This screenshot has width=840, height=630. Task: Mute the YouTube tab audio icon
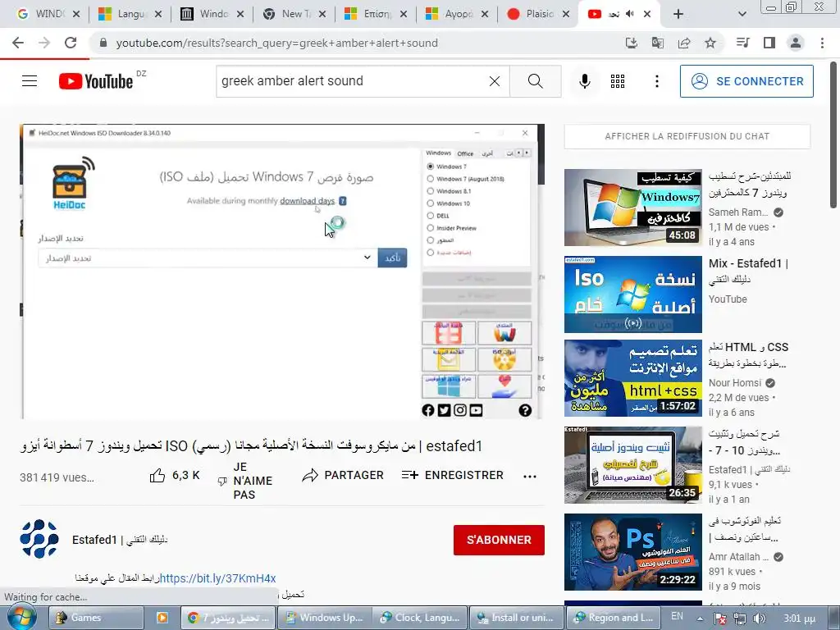(630, 14)
